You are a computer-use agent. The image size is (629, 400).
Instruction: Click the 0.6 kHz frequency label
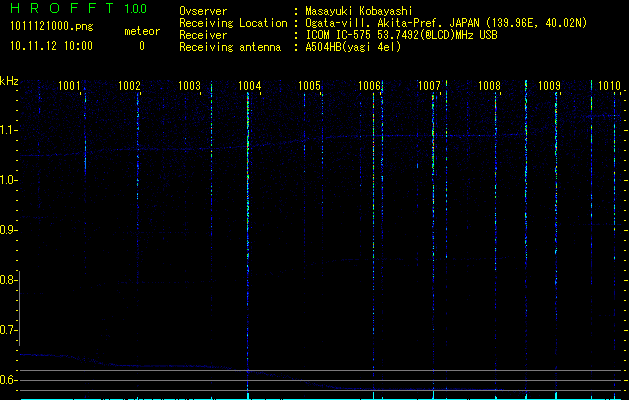(x=8, y=380)
